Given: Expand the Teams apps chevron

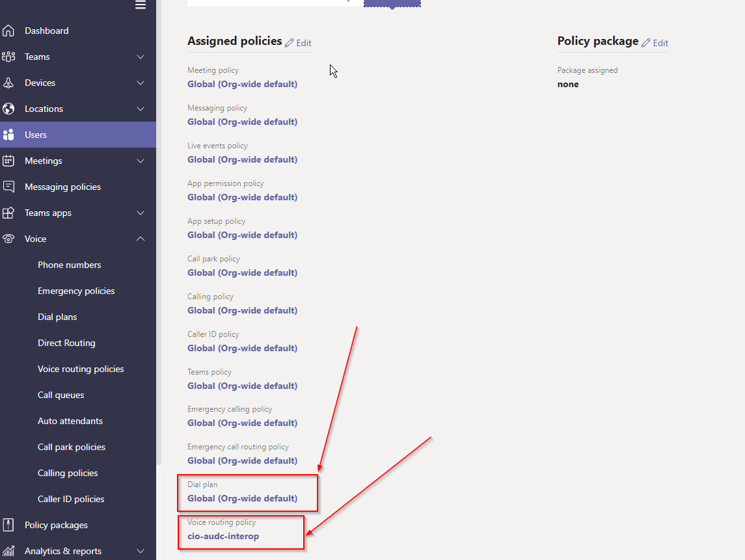Looking at the screenshot, I should [141, 213].
